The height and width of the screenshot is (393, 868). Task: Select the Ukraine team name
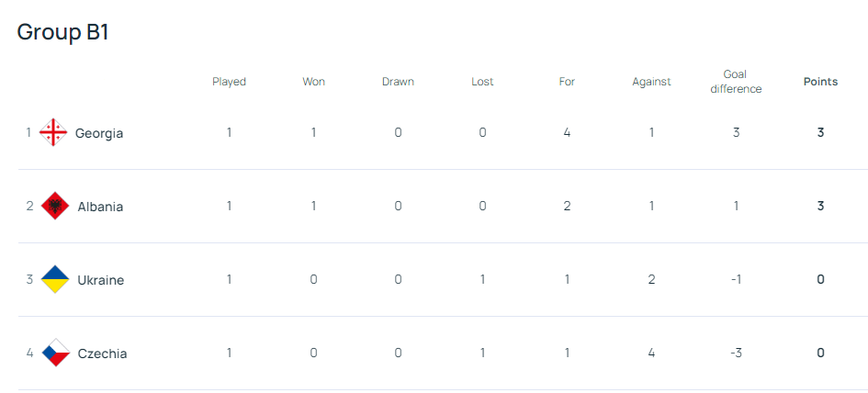100,280
